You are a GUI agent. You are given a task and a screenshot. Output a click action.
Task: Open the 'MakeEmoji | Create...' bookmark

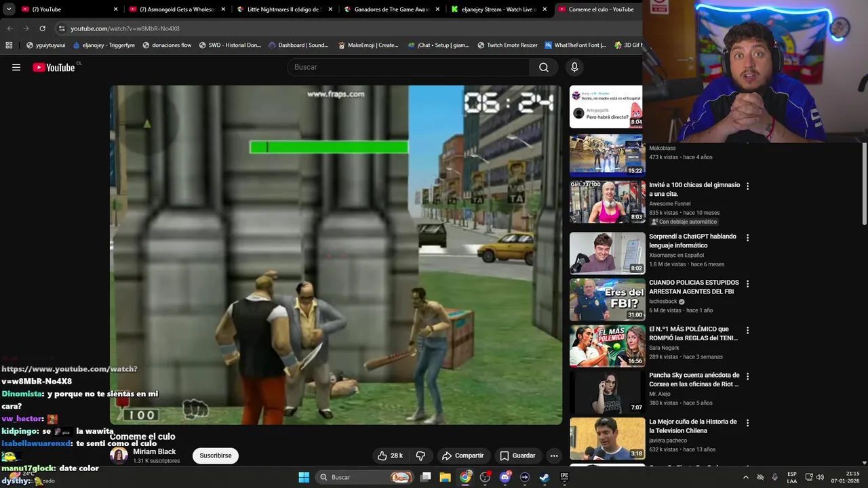(368, 45)
